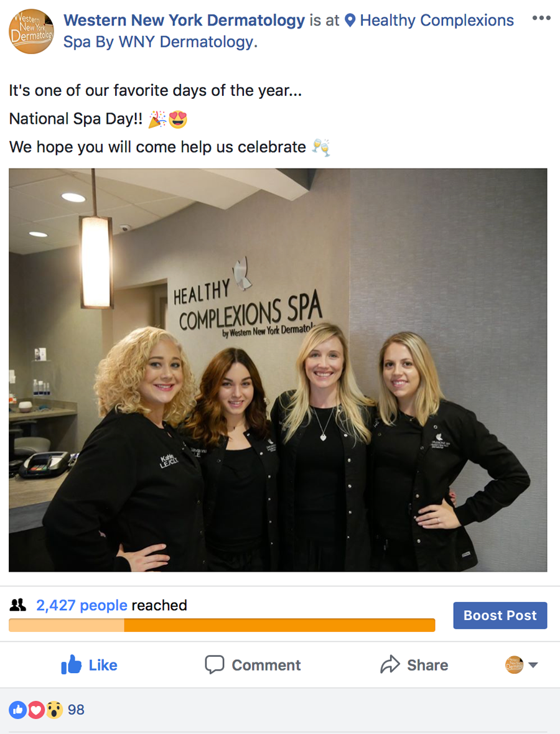Open the Western New York Dermatology page link
This screenshot has height=734, width=560.
pyautogui.click(x=184, y=21)
